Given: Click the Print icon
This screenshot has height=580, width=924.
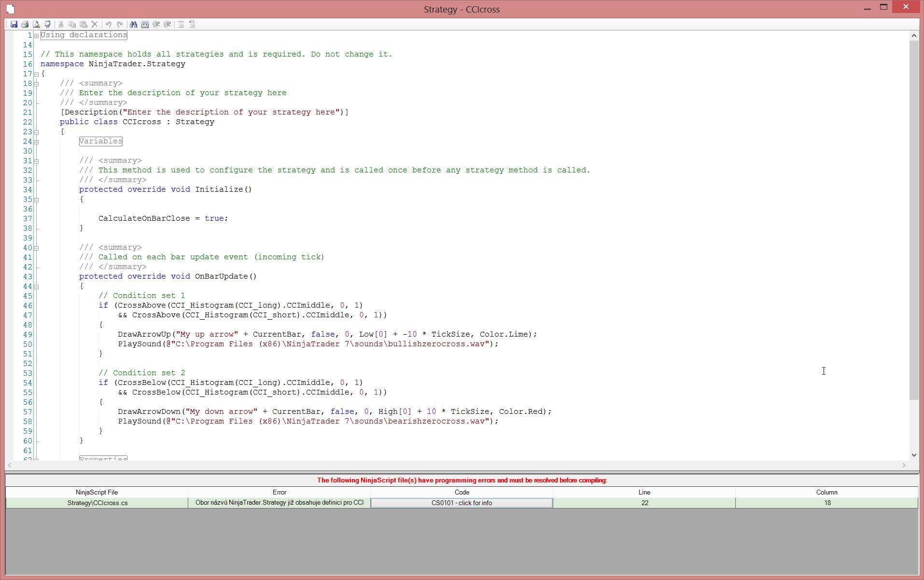Looking at the screenshot, I should (25, 24).
